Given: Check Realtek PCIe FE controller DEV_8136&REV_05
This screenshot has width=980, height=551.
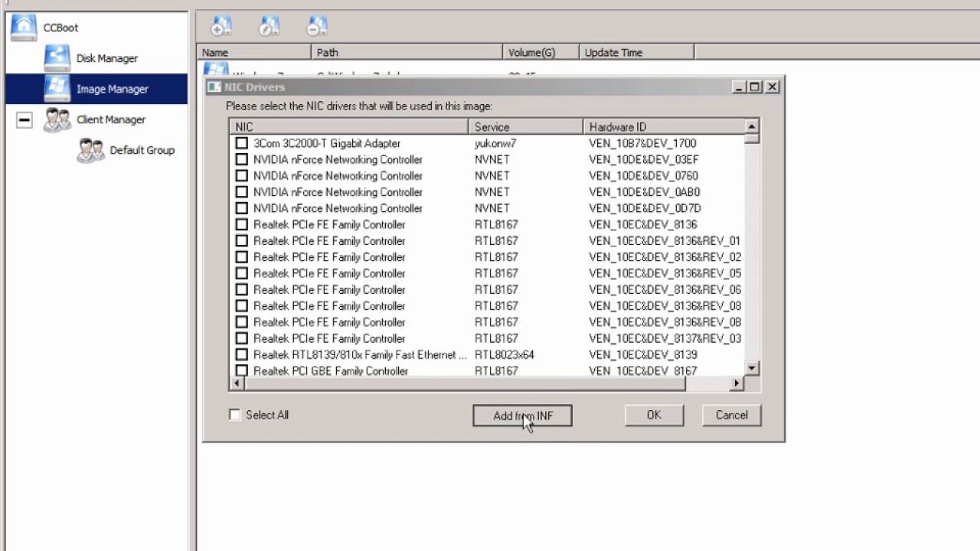Looking at the screenshot, I should click(x=242, y=273).
